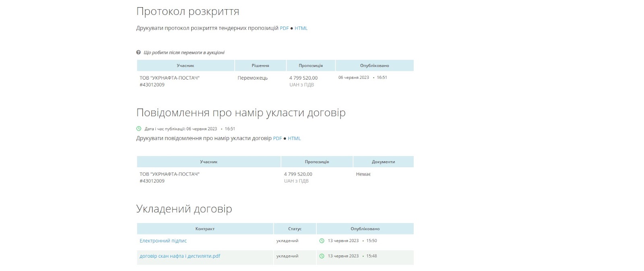Click the 'Документи' column header
644x271 pixels.
(x=383, y=162)
